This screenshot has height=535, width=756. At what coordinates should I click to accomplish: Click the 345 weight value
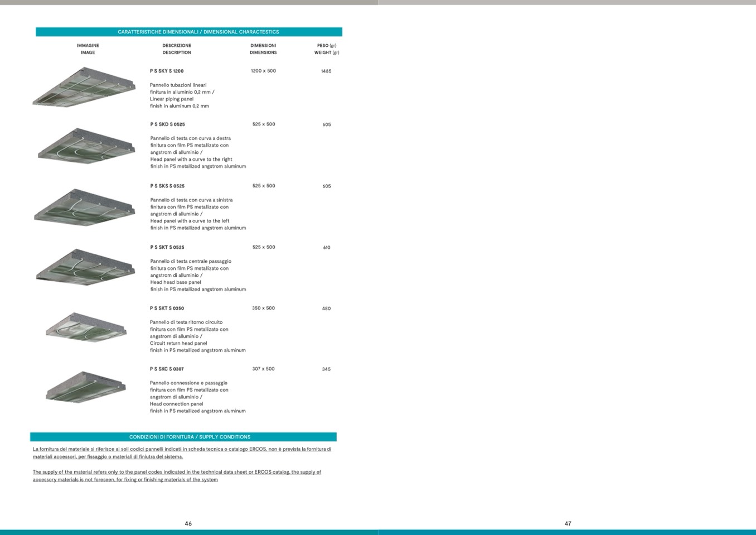pos(326,369)
